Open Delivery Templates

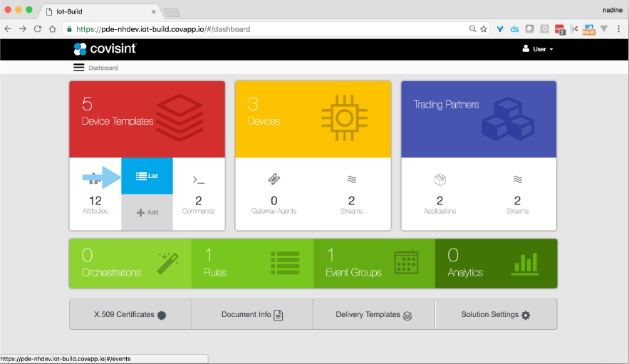(374, 315)
